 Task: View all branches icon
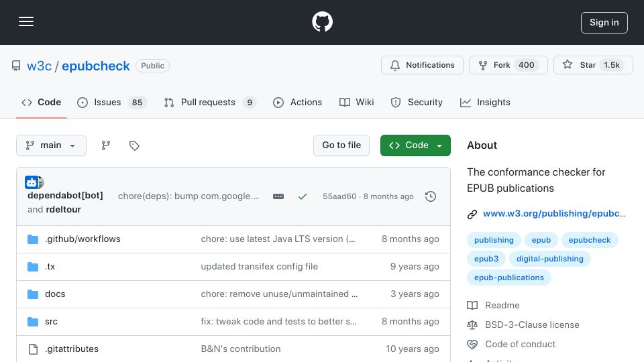(106, 145)
